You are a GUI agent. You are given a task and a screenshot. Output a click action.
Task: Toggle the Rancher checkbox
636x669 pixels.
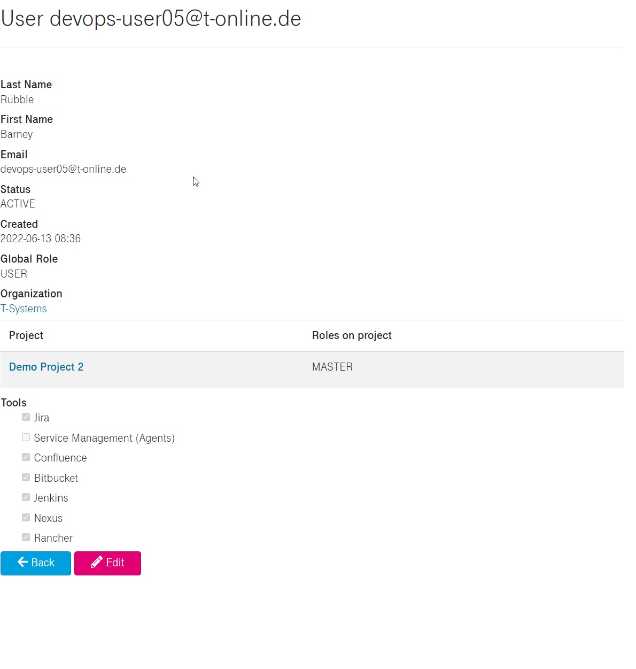[x=26, y=537]
